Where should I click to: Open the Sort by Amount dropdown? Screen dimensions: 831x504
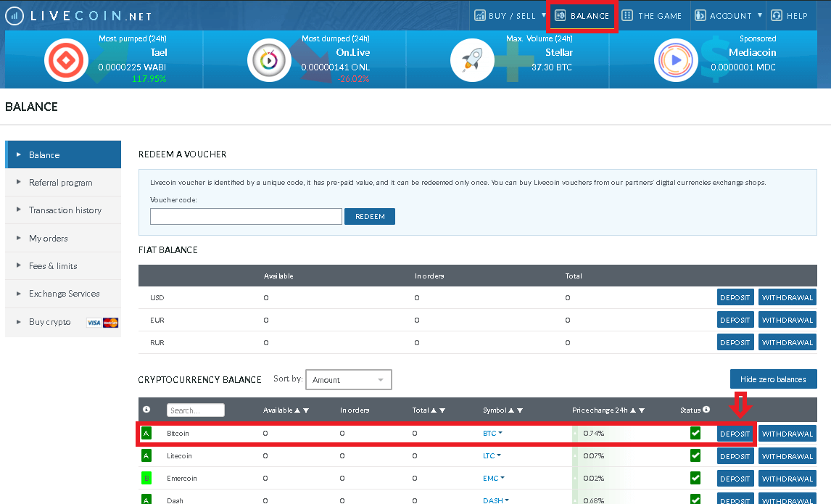(349, 380)
